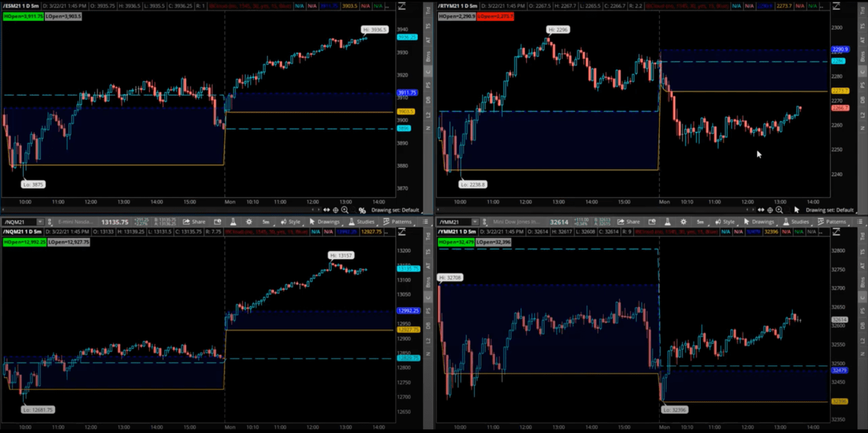Toggle the C sidebar tab on /NQM21 chart
Screen dimensions: 868x433
pos(428,297)
